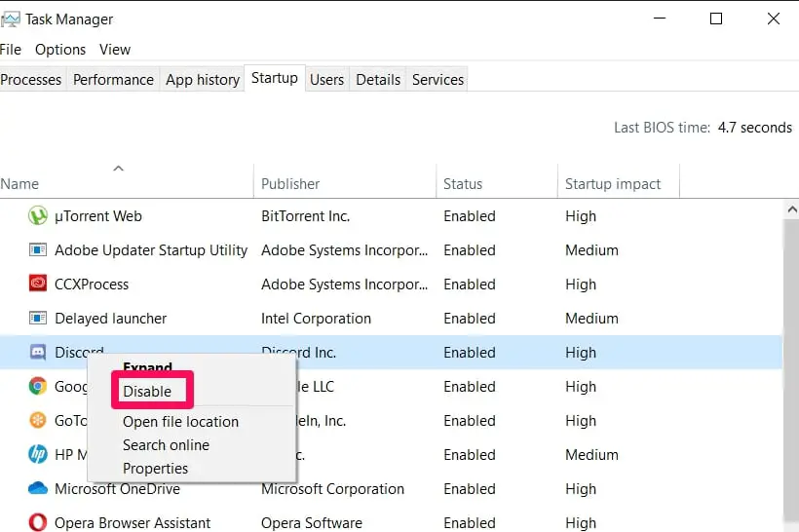Switch to the App history tab
The width and height of the screenshot is (799, 532).
(x=203, y=80)
